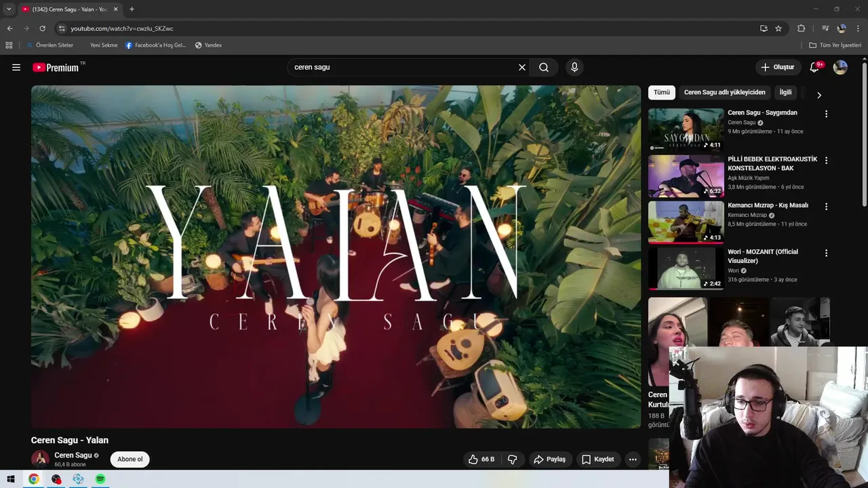
Task: Open YouTube notifications bell
Action: pos(816,67)
